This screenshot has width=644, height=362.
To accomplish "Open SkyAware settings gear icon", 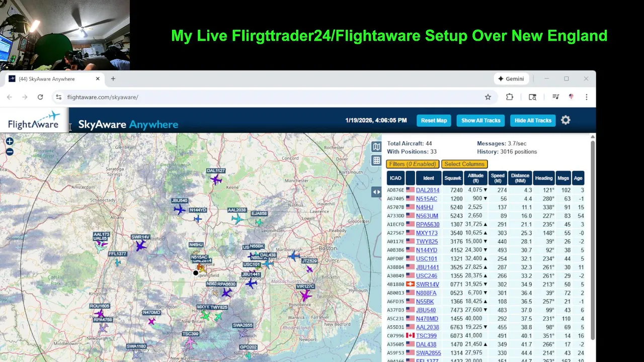I will (x=566, y=120).
